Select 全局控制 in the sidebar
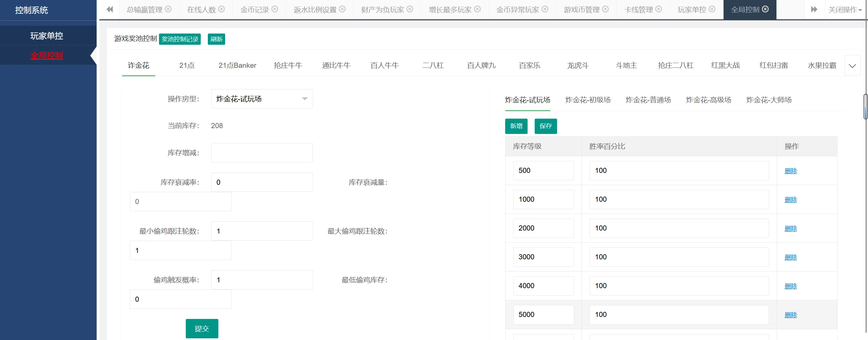 (47, 56)
